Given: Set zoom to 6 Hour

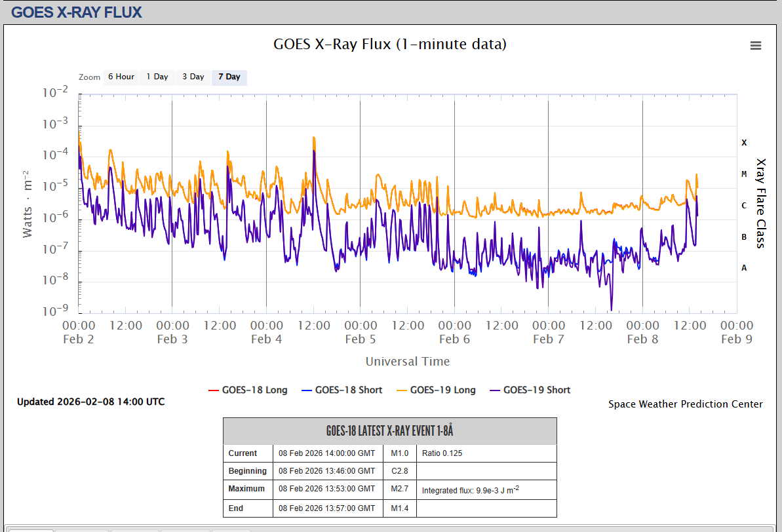Looking at the screenshot, I should [x=121, y=77].
